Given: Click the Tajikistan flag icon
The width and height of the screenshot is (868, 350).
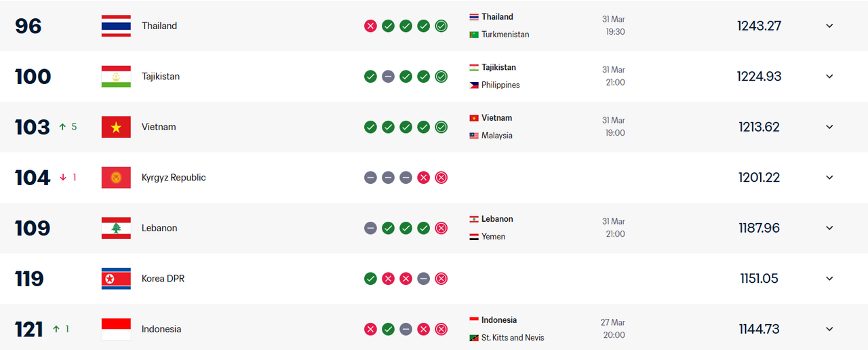Looking at the screenshot, I should click(x=116, y=77).
